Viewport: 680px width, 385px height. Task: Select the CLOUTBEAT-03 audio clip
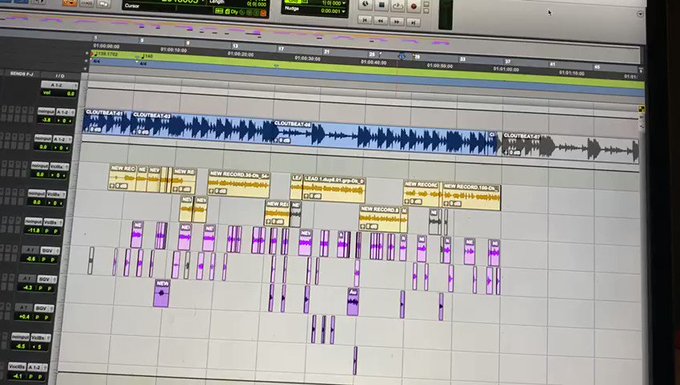point(203,126)
